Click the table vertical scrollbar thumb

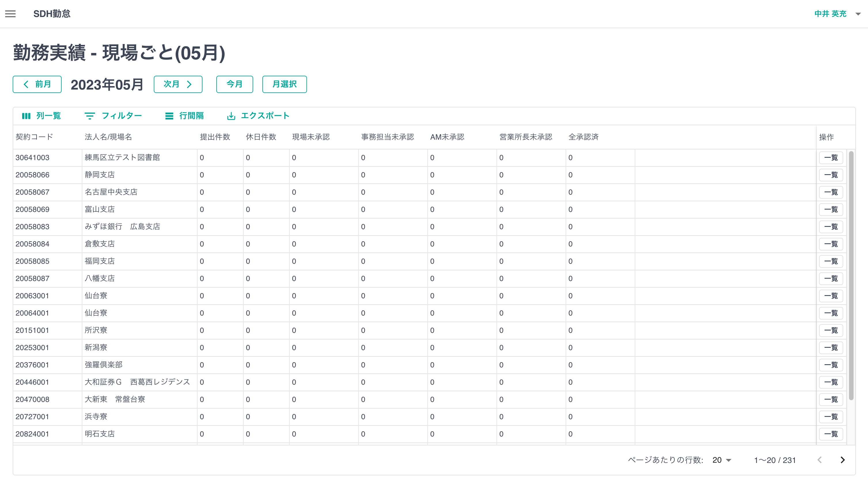pos(851,276)
